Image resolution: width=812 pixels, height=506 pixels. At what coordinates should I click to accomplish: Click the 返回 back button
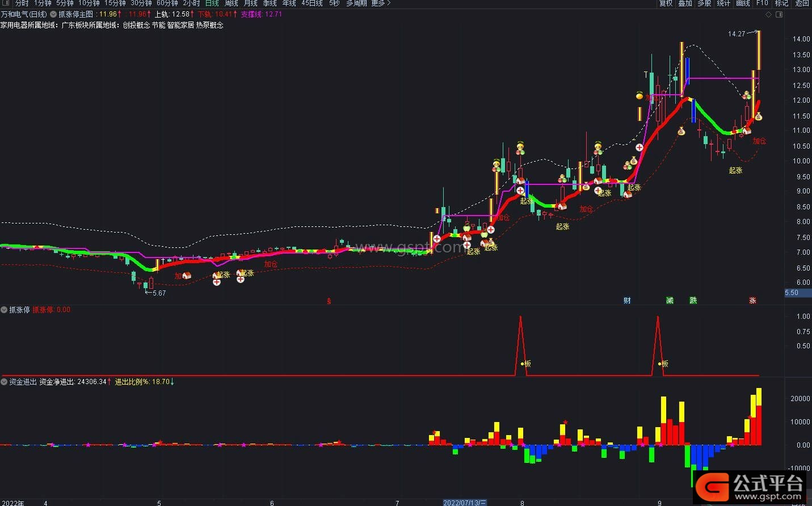point(802,3)
